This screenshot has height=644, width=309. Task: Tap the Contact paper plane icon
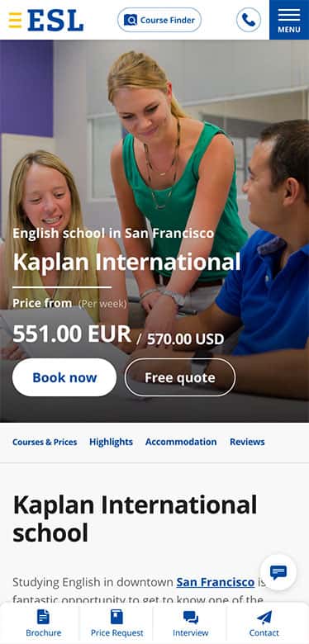264,617
